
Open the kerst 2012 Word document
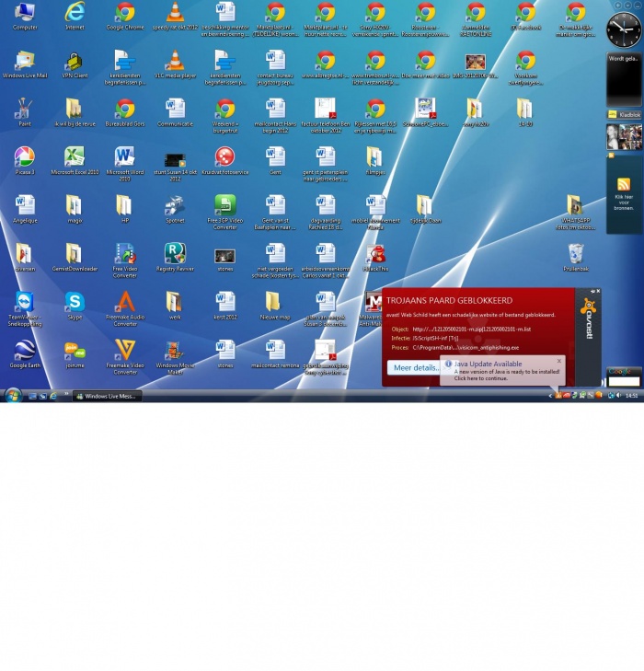(x=224, y=307)
